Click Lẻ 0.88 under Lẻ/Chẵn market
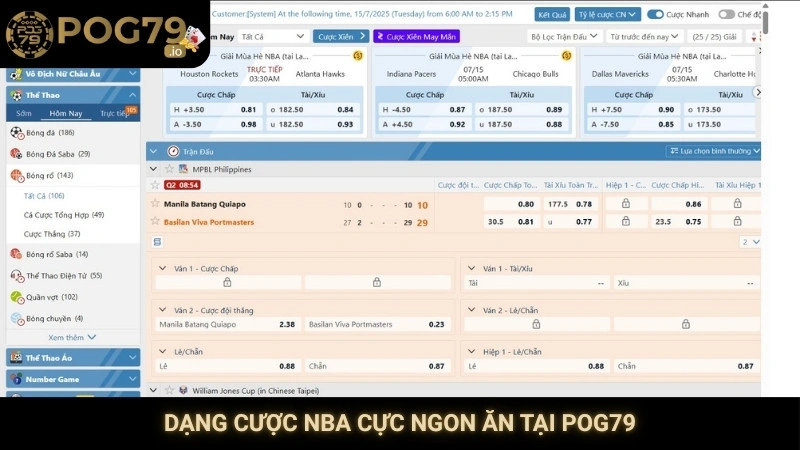 point(227,366)
